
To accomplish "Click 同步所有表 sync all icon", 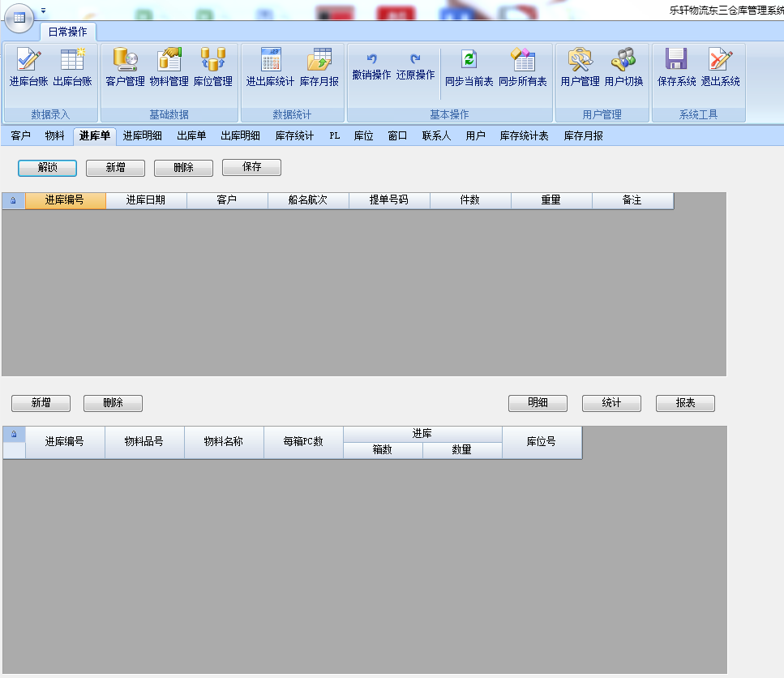I will (522, 67).
